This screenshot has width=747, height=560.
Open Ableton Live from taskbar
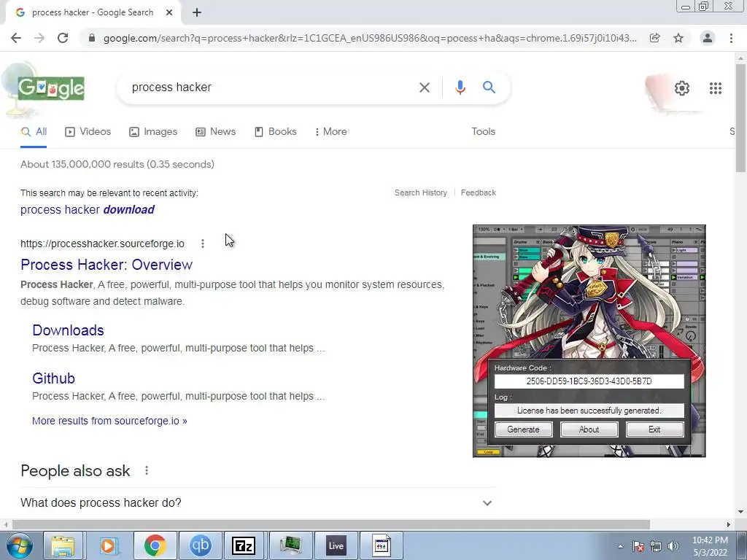pyautogui.click(x=336, y=545)
